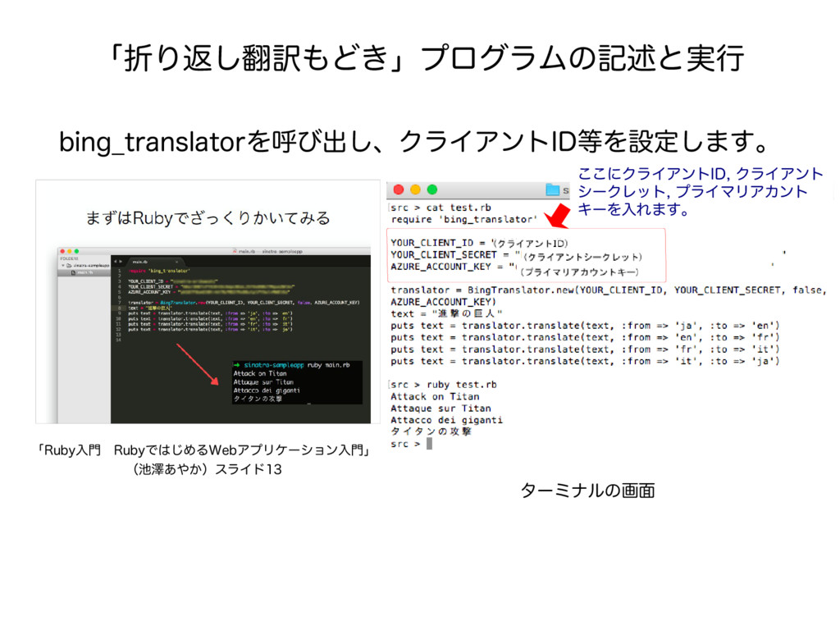The width and height of the screenshot is (840, 630).
Task: Click the green zoom button of terminal window
Action: (432, 189)
